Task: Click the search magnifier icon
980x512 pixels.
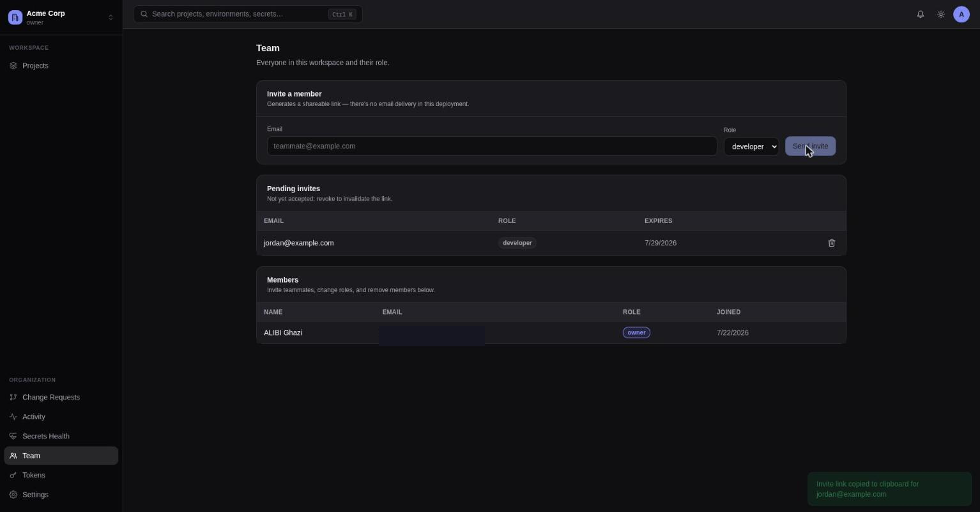Action: (144, 14)
